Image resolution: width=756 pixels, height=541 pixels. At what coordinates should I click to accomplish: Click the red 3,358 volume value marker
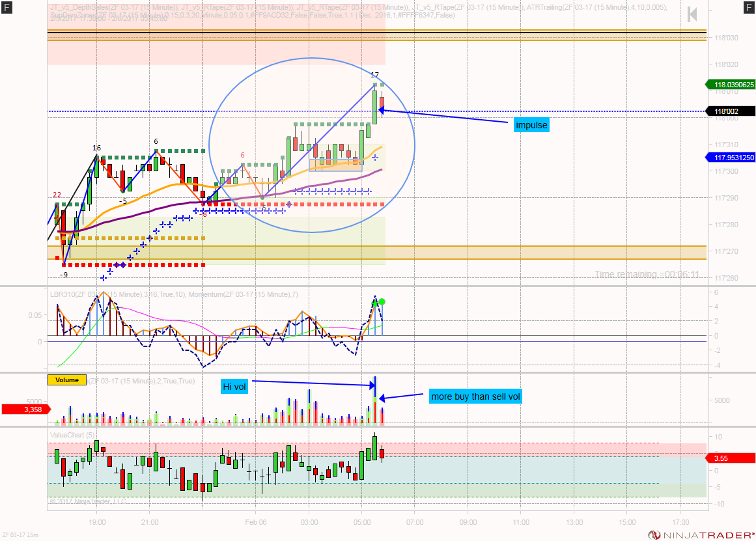pyautogui.click(x=27, y=409)
